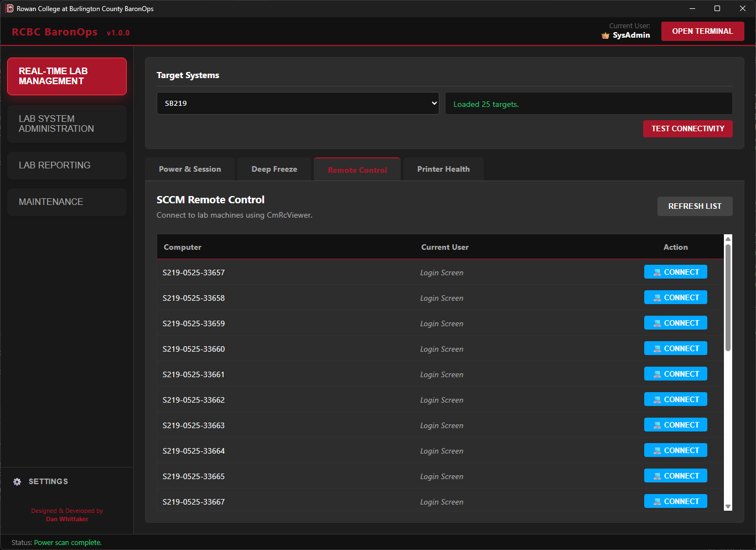Click Refresh List above the computer table
756x550 pixels.
695,206
